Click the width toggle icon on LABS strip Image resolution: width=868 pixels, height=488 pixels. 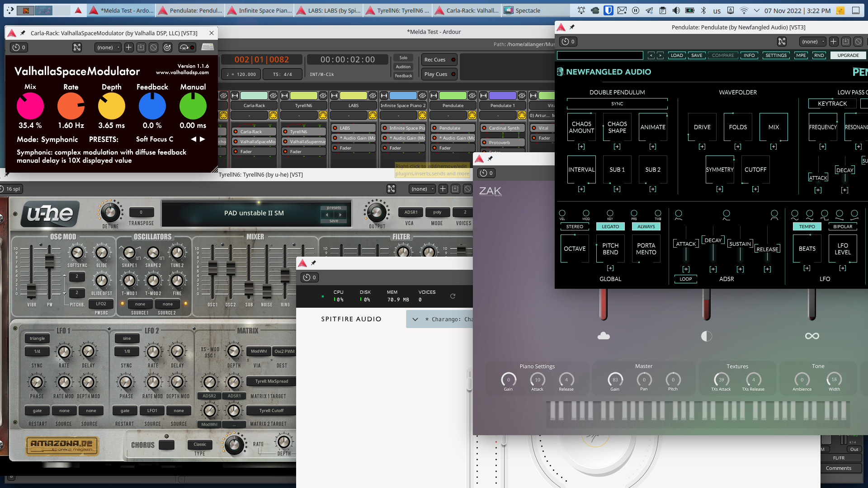(334, 96)
